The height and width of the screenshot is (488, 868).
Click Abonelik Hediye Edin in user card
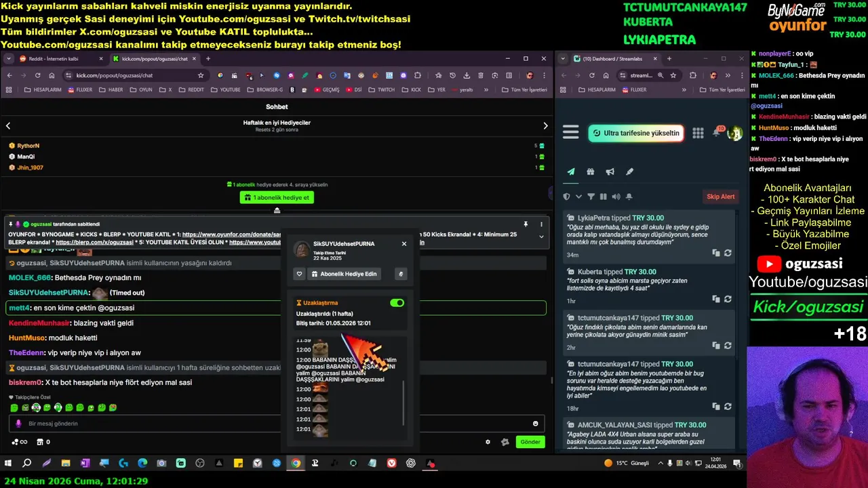[344, 274]
